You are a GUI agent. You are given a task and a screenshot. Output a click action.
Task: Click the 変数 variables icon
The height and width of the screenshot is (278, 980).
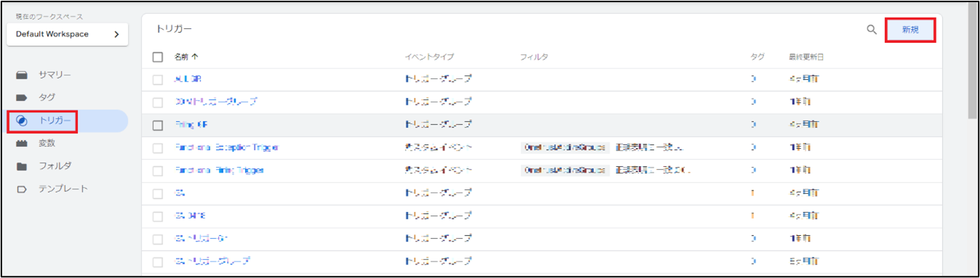point(22,144)
